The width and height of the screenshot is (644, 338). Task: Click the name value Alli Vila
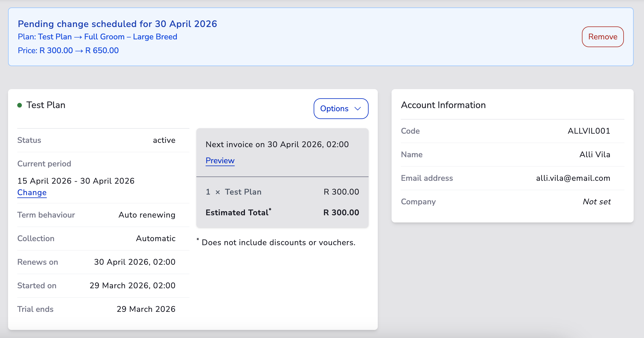(x=595, y=155)
